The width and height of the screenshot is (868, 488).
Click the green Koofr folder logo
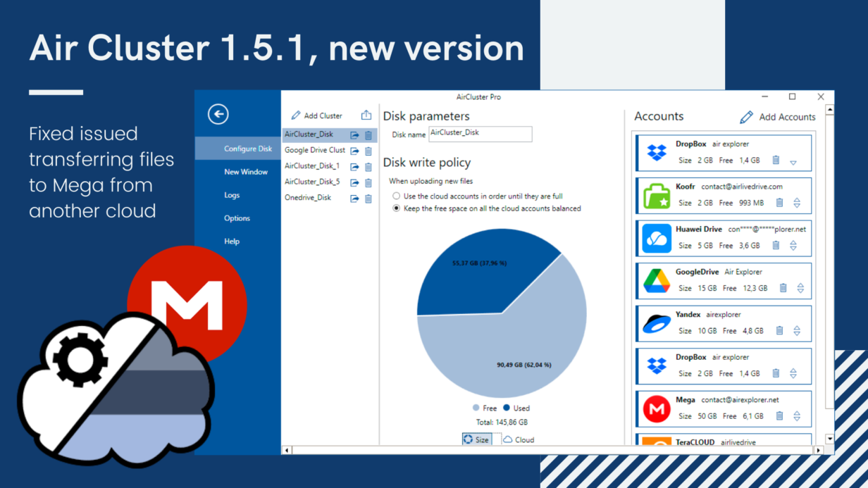(x=657, y=195)
